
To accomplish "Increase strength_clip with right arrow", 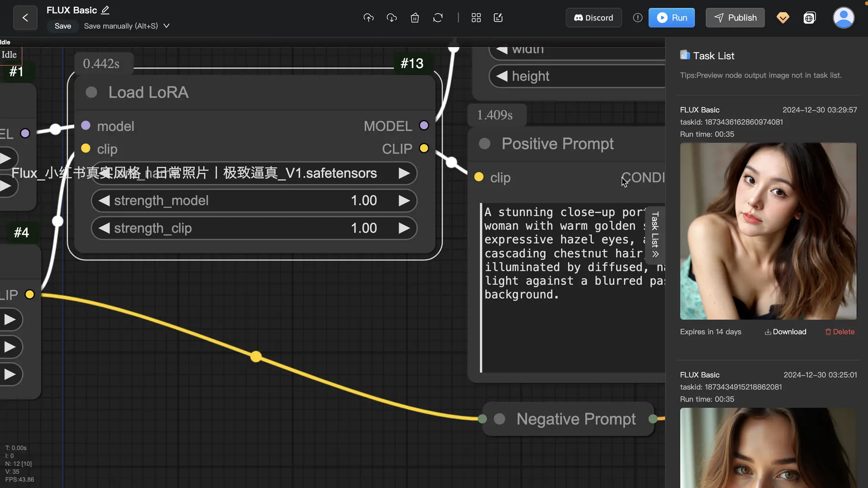I will tap(404, 228).
